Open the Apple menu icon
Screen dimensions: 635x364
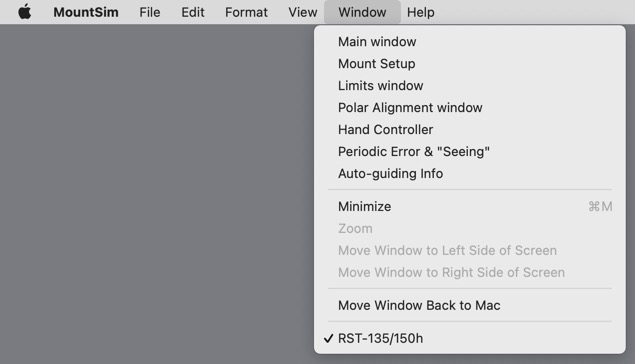point(25,12)
